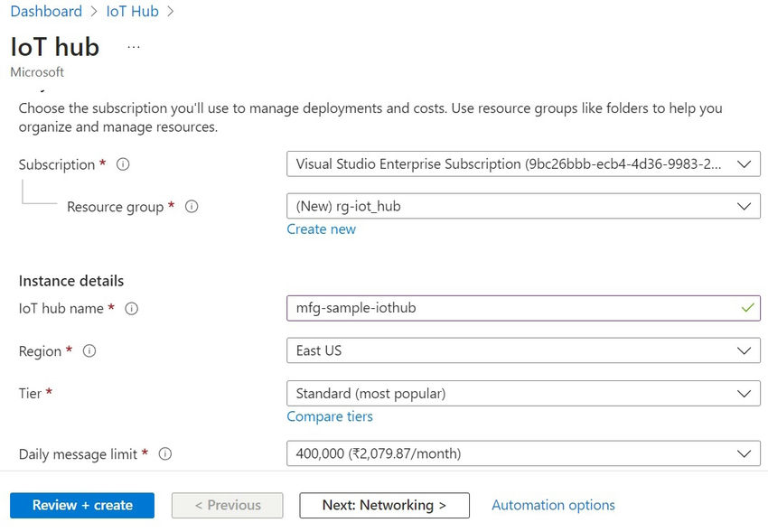The width and height of the screenshot is (768, 532).
Task: Go to IoT Hub breadcrumb
Action: [x=132, y=12]
